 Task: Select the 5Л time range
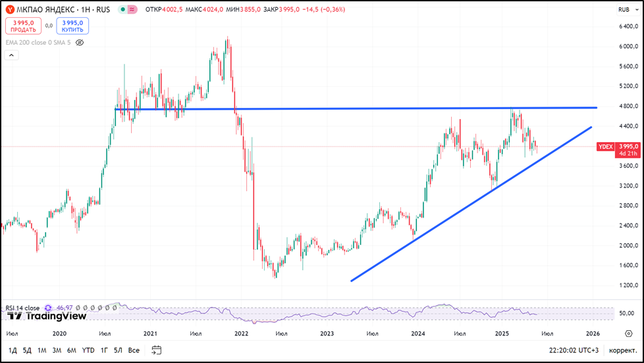click(118, 351)
